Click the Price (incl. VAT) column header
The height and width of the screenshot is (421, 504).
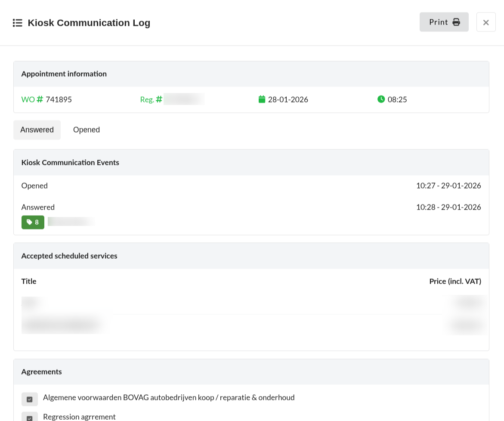pyautogui.click(x=455, y=282)
